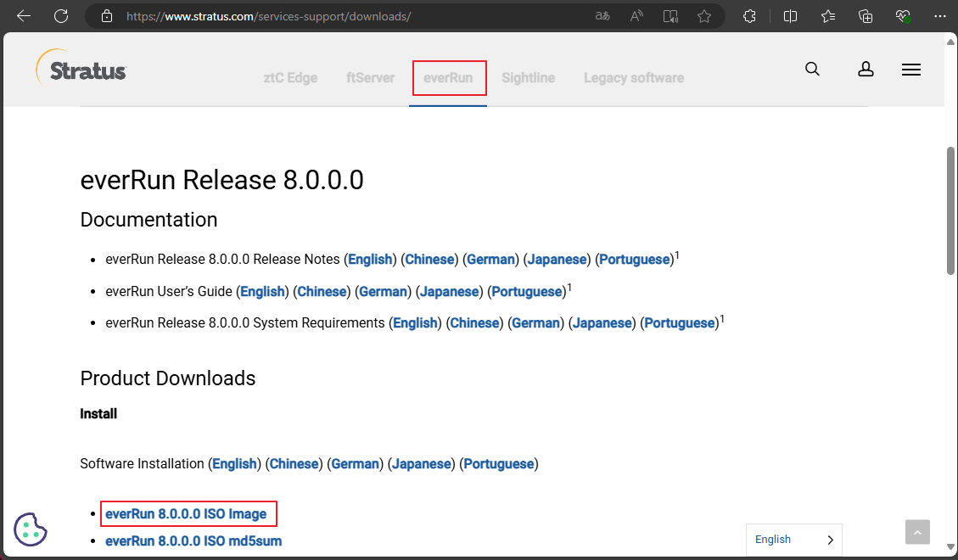Open Software Installation Chinese link
This screenshot has height=560, width=958.
[294, 464]
